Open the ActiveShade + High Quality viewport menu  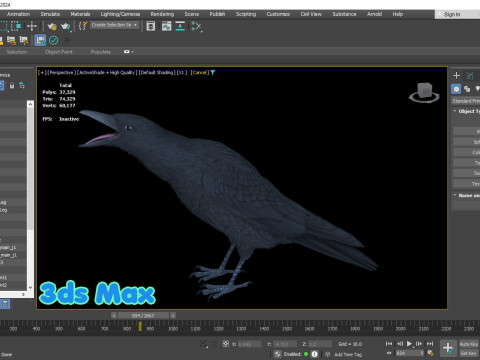(x=108, y=72)
